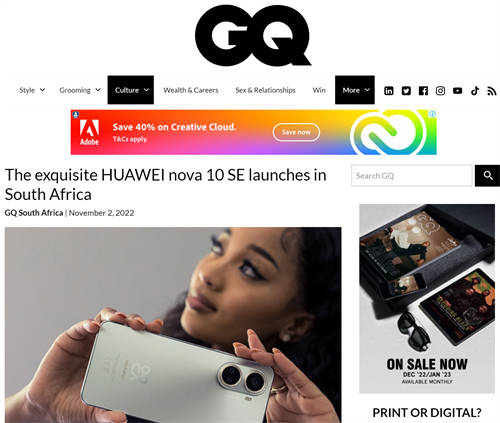Open GQ's Facebook page icon

coord(423,91)
